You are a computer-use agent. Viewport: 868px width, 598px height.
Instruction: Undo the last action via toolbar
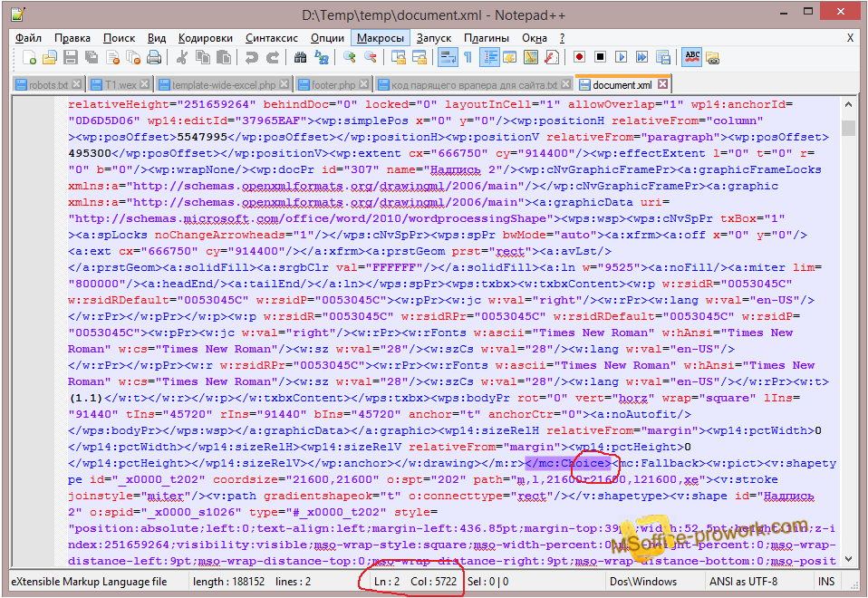point(251,57)
